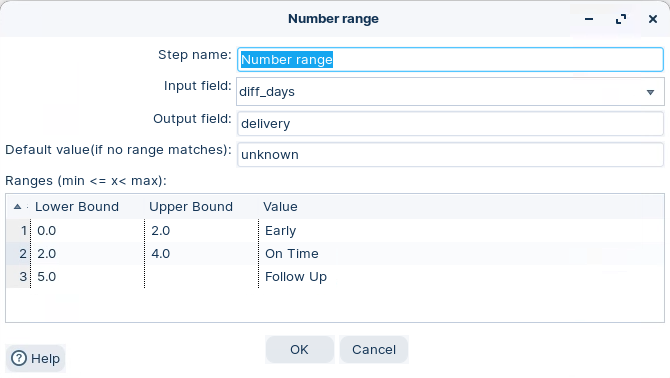This screenshot has width=670, height=378.
Task: Confirm the dialog with OK
Action: [299, 349]
